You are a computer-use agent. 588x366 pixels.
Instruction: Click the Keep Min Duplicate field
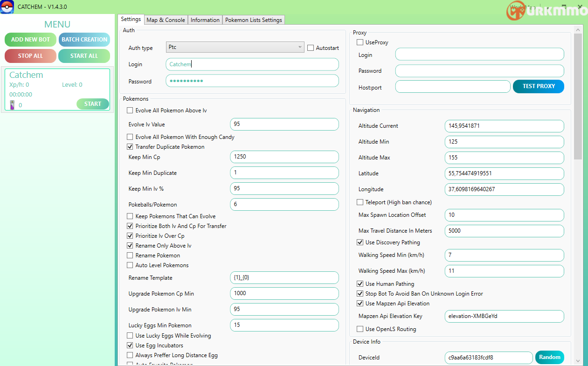[284, 173]
